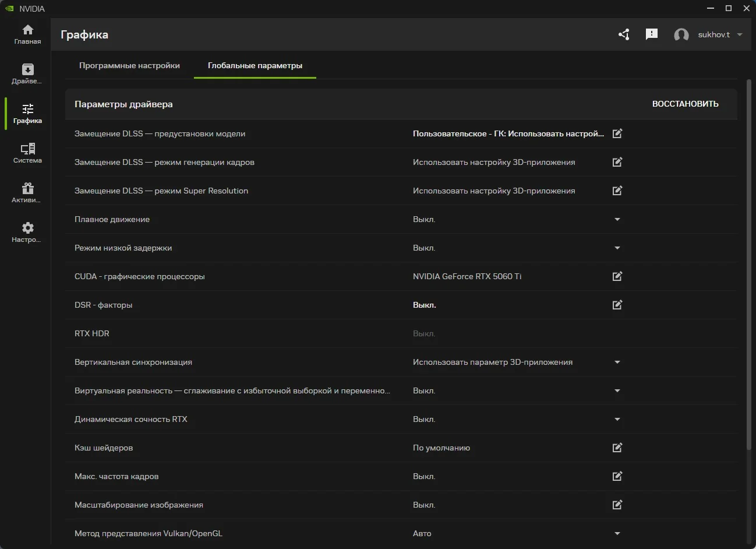Click the Пользовательское DLSS preset value
The image size is (756, 549).
tap(508, 133)
